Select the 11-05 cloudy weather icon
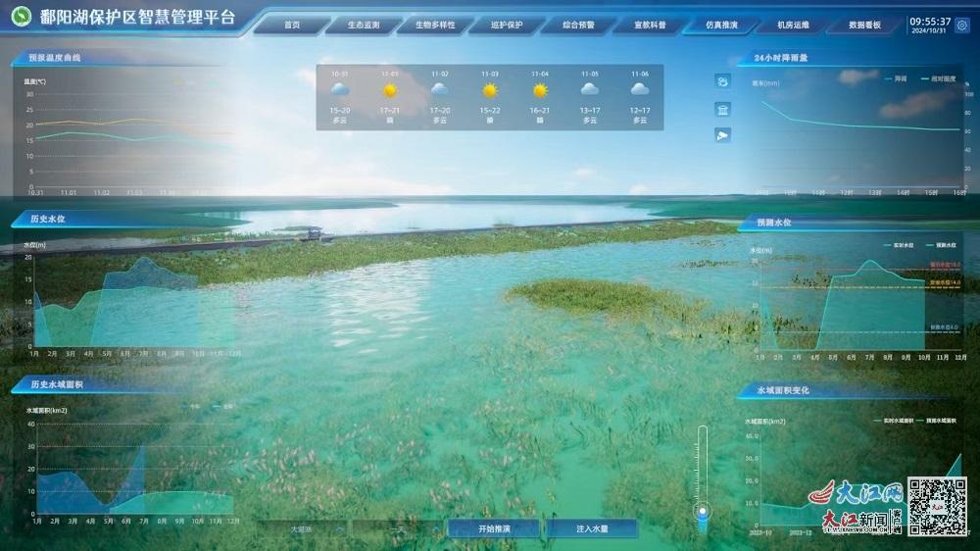 tap(590, 90)
